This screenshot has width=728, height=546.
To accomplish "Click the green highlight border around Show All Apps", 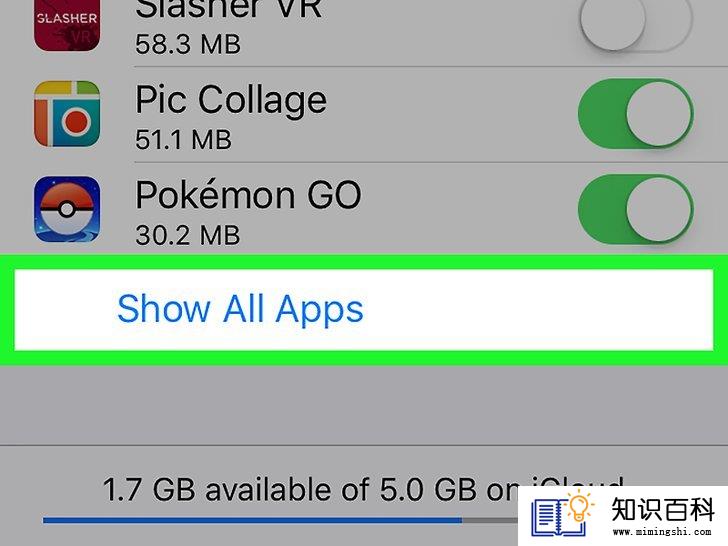I will tap(364, 262).
